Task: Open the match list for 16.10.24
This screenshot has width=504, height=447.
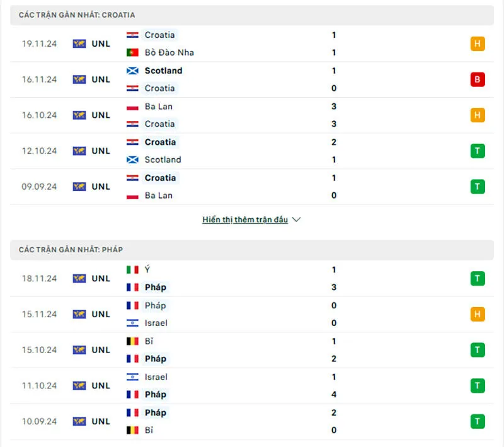Action: tap(252, 115)
